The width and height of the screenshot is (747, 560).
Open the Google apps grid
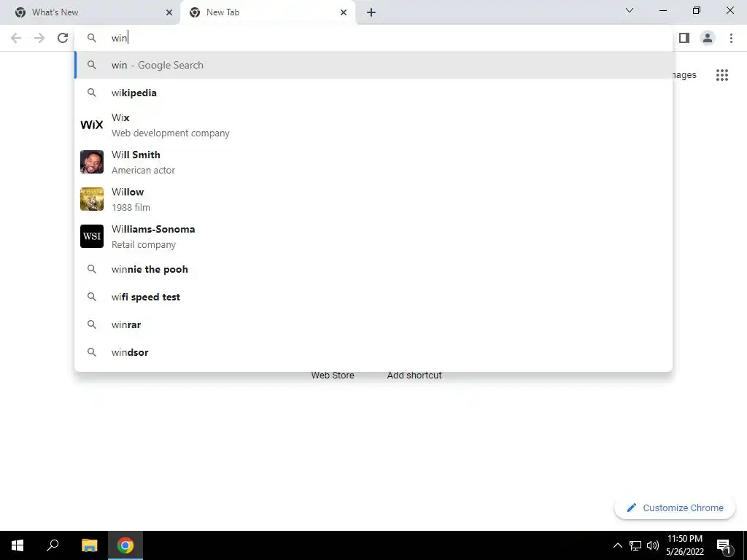pos(721,75)
